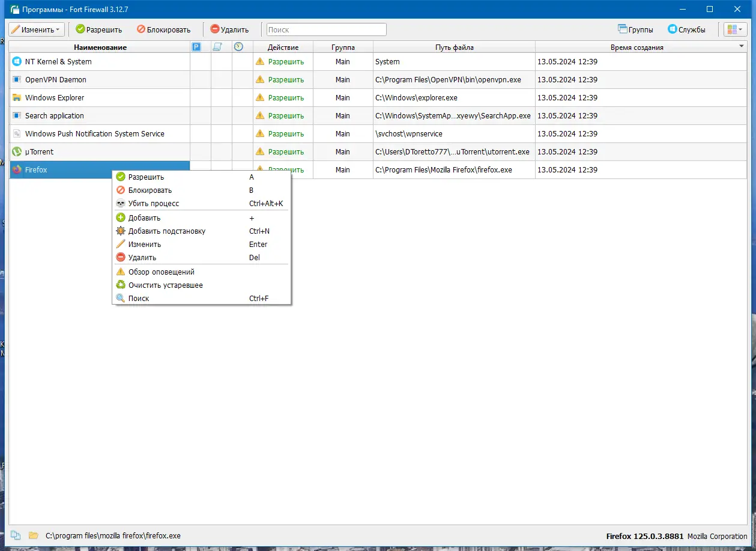The height and width of the screenshot is (551, 756).
Task: Click the copy path icon in status bar
Action: point(16,535)
